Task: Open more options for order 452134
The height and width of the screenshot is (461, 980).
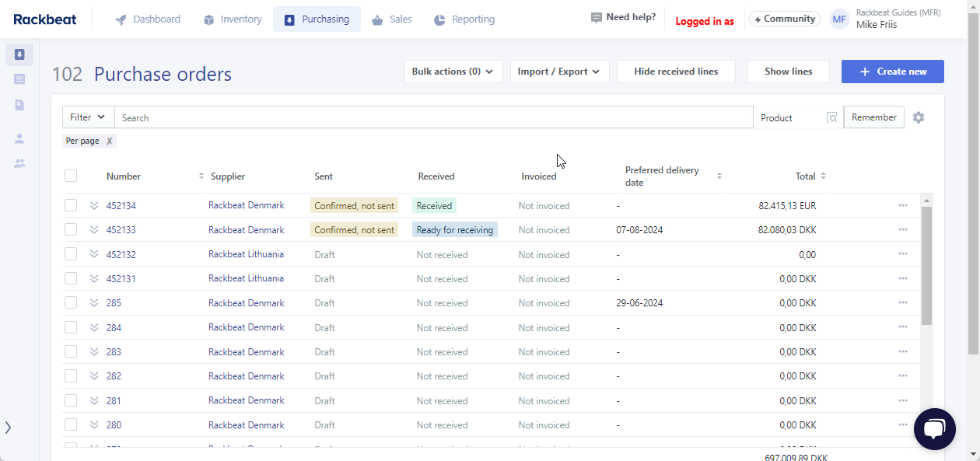Action: [x=902, y=205]
